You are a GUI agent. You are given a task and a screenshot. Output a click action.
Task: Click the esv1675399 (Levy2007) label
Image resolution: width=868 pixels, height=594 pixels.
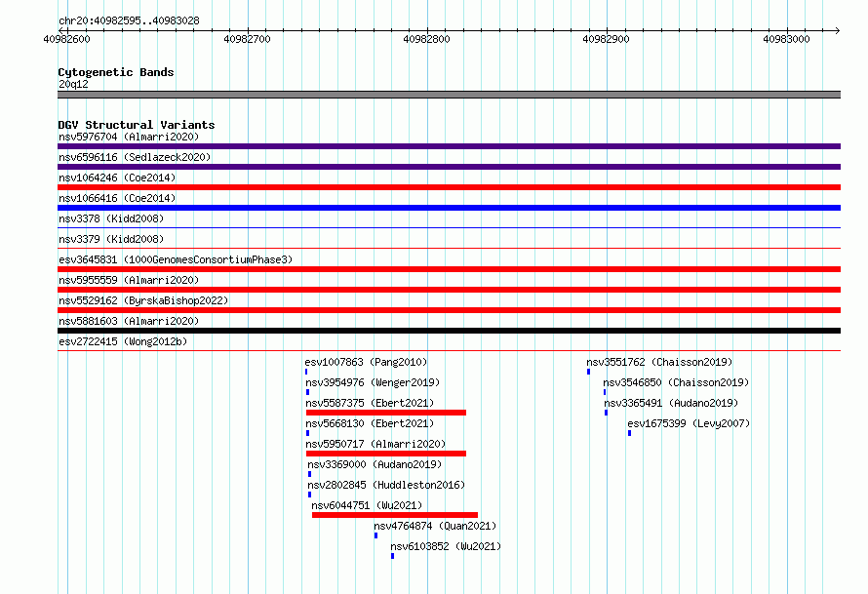689,423
